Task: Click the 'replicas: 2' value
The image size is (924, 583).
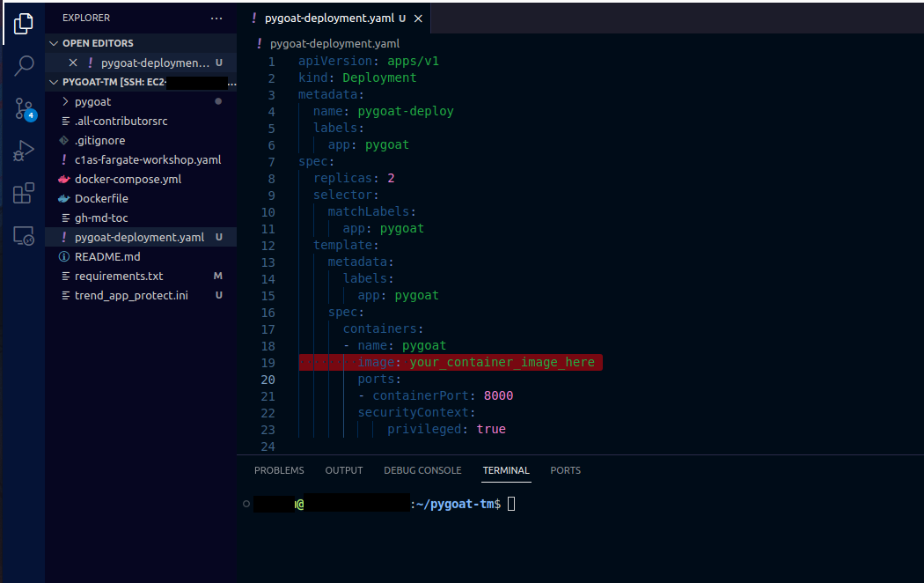Action: pyautogui.click(x=391, y=178)
